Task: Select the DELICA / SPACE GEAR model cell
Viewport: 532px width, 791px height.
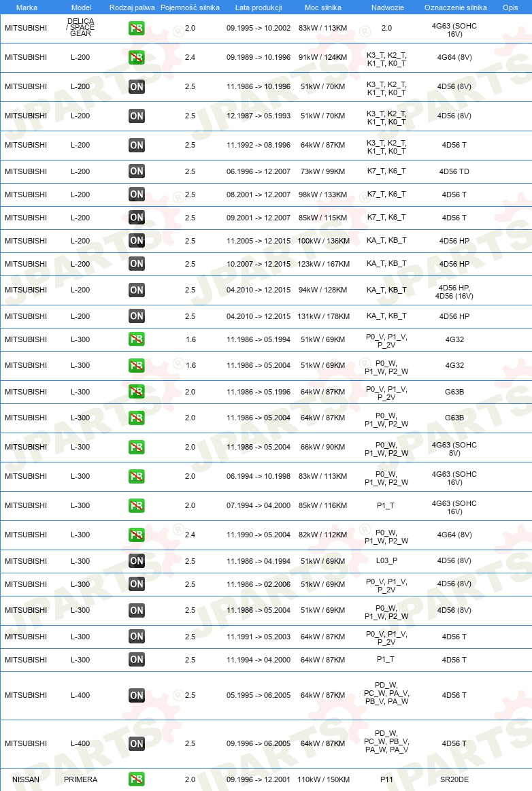Action: 81,28
